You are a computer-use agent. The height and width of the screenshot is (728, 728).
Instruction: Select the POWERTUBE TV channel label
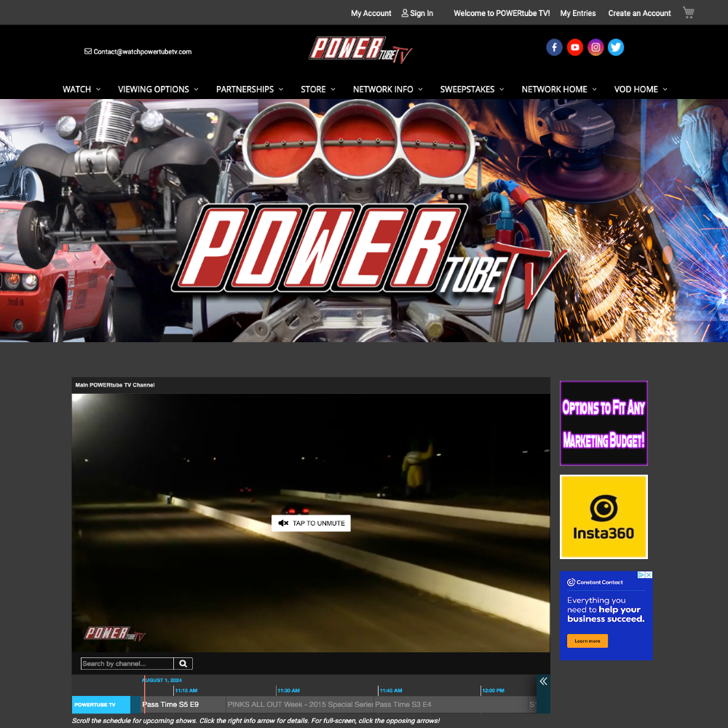[x=100, y=705]
